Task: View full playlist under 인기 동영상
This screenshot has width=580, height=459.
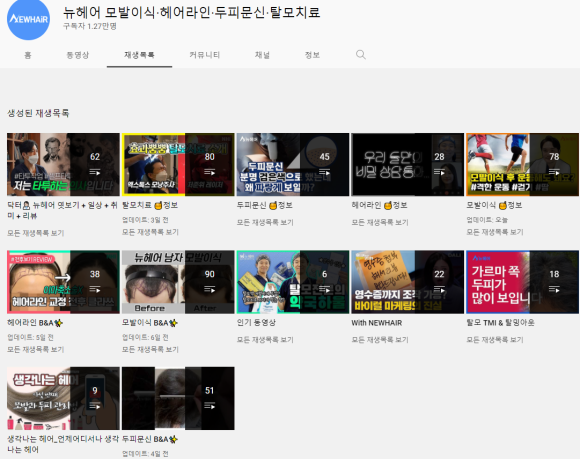Action: (x=265, y=340)
